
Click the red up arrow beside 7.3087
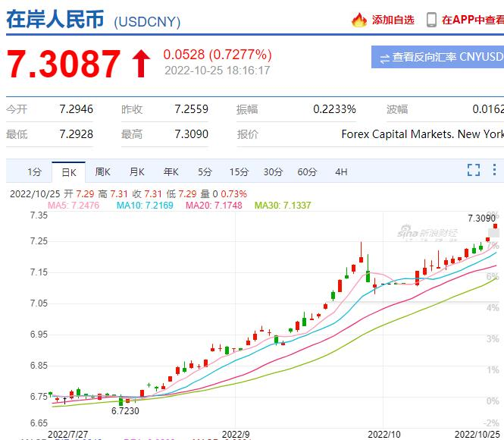click(140, 64)
